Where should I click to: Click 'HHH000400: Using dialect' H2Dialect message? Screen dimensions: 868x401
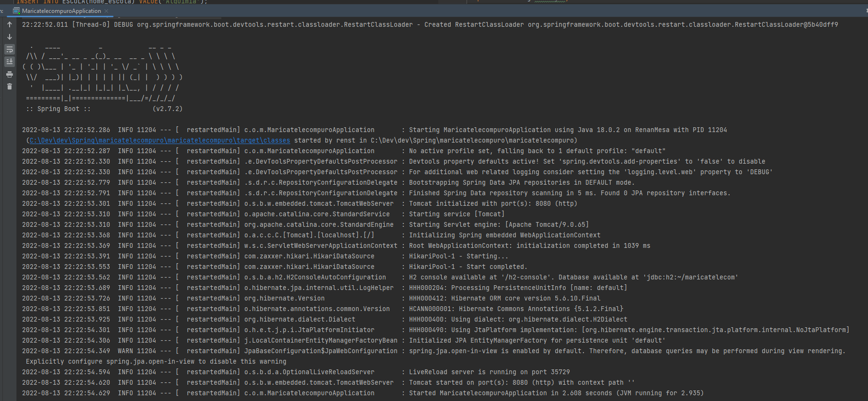[518, 320]
